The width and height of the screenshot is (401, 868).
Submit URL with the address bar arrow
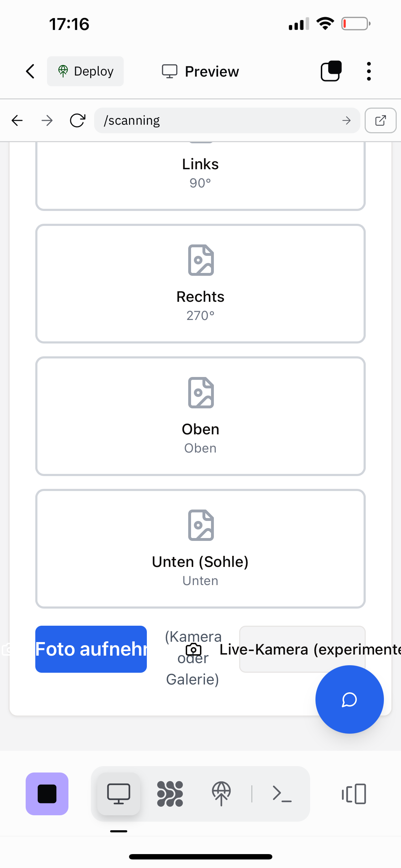pyautogui.click(x=346, y=120)
